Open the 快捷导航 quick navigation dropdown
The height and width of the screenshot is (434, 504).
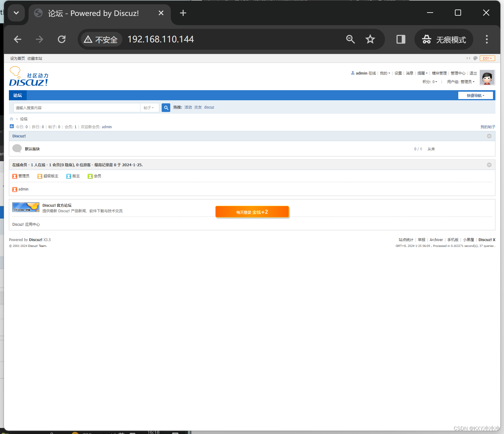click(x=475, y=96)
